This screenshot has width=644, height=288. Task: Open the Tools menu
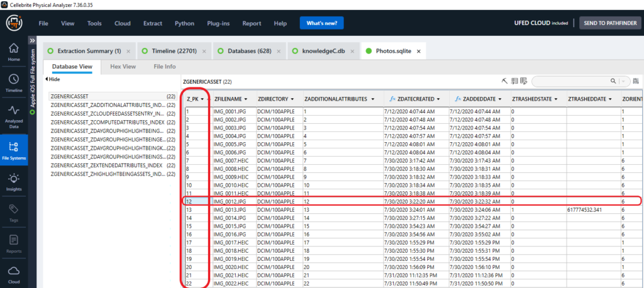tap(94, 23)
